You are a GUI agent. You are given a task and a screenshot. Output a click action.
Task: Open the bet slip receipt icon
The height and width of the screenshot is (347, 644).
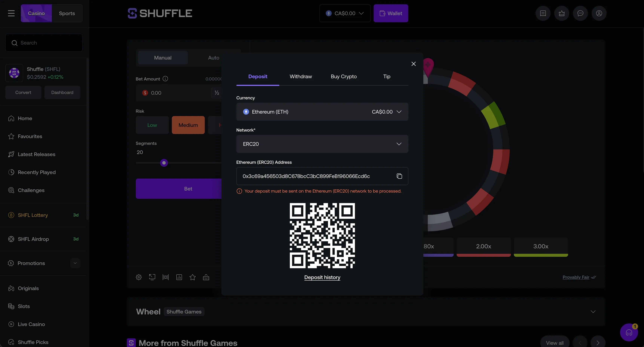click(x=543, y=13)
